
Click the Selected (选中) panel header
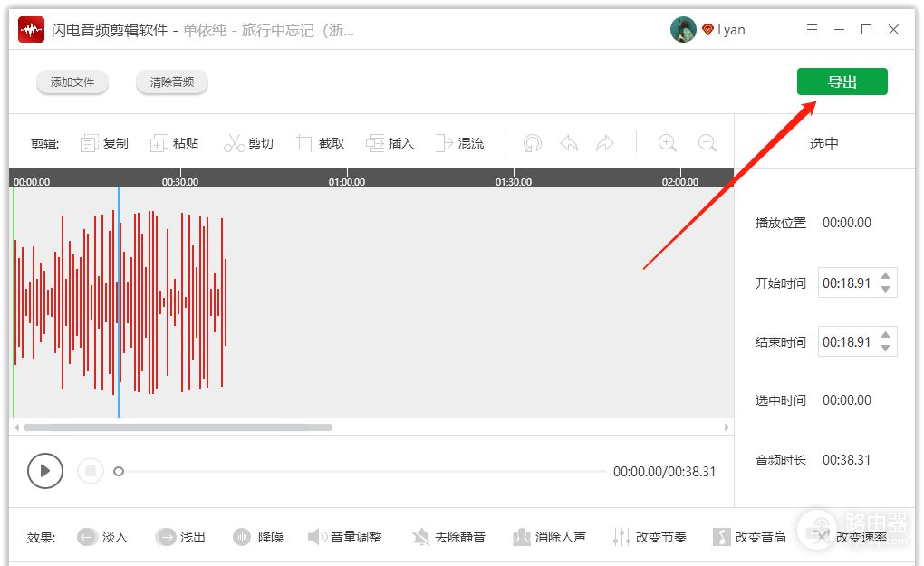pos(823,143)
